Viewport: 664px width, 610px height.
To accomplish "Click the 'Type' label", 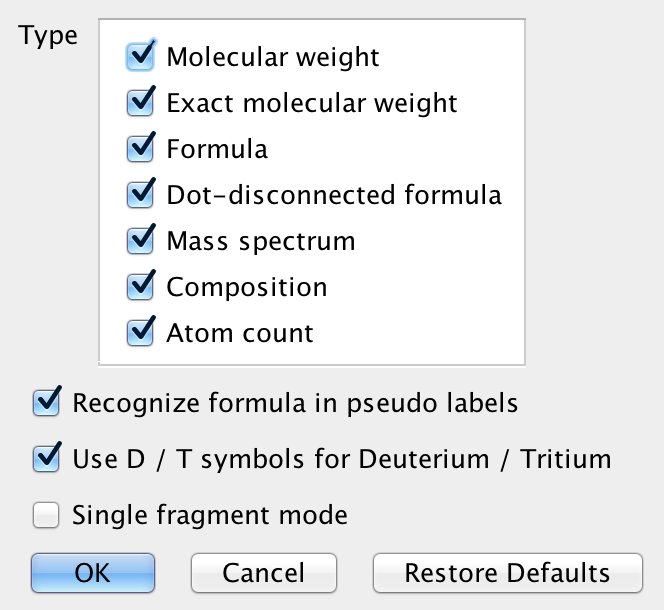I will 48,36.
